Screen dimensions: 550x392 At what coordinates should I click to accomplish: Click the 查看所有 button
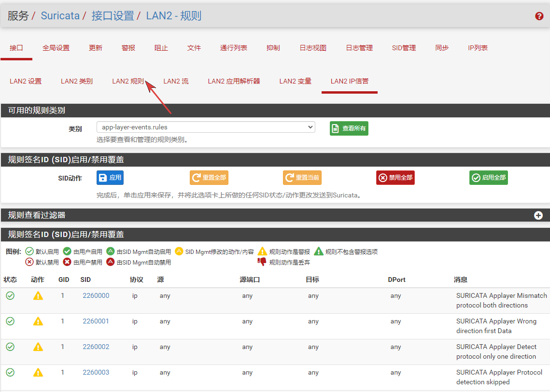pos(349,128)
